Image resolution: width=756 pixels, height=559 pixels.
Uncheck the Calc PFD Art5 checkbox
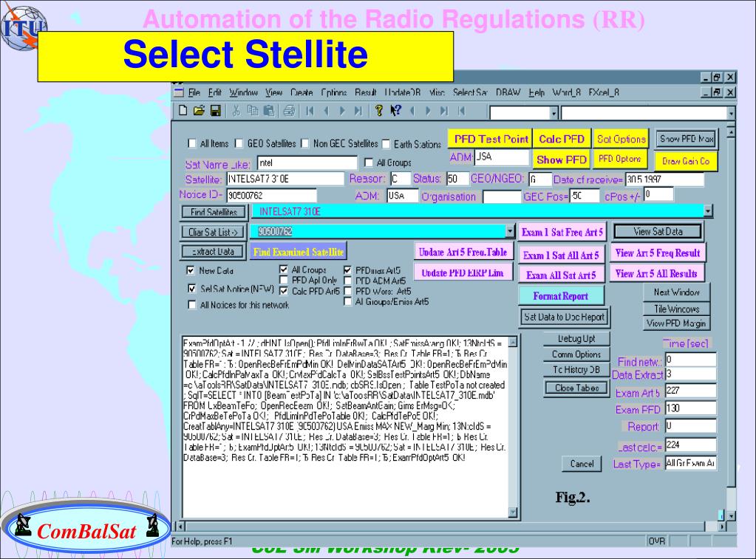coord(284,291)
